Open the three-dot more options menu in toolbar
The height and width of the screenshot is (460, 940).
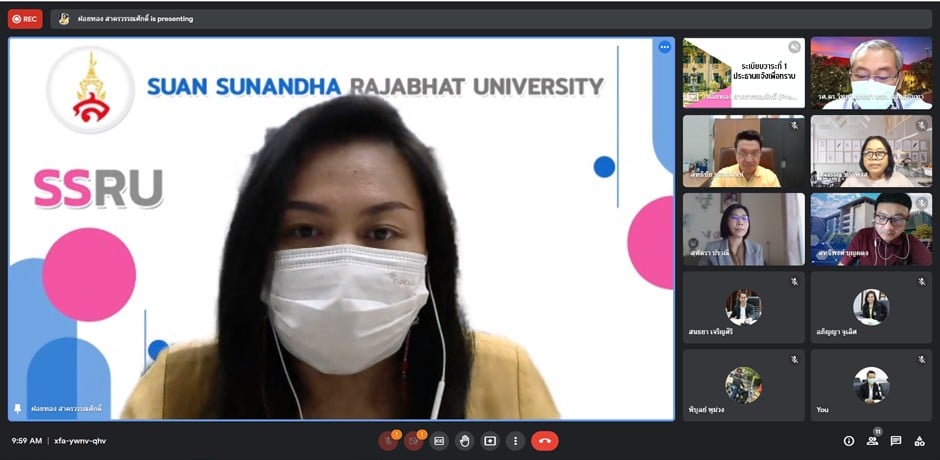click(x=515, y=441)
